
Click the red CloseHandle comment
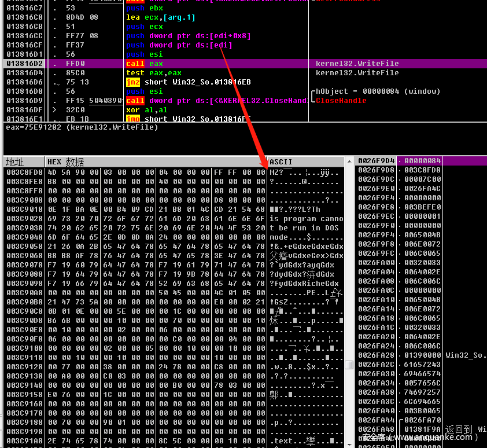(341, 101)
